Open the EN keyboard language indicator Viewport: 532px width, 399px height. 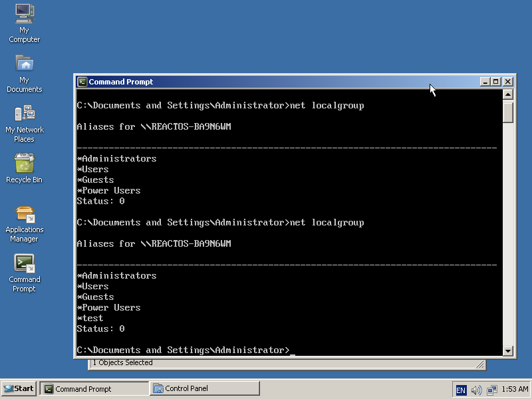461,390
